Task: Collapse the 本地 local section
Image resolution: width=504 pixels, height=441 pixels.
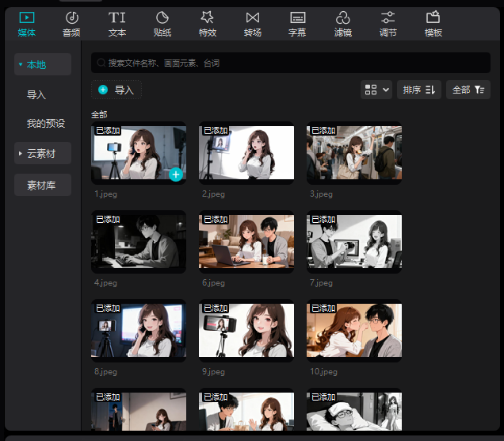Action: 43,64
